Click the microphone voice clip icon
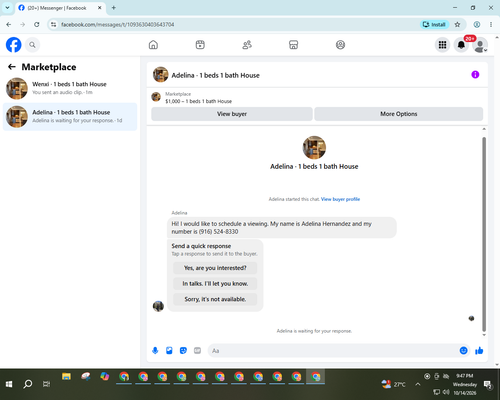Image resolution: width=500 pixels, height=400 pixels. coord(155,351)
